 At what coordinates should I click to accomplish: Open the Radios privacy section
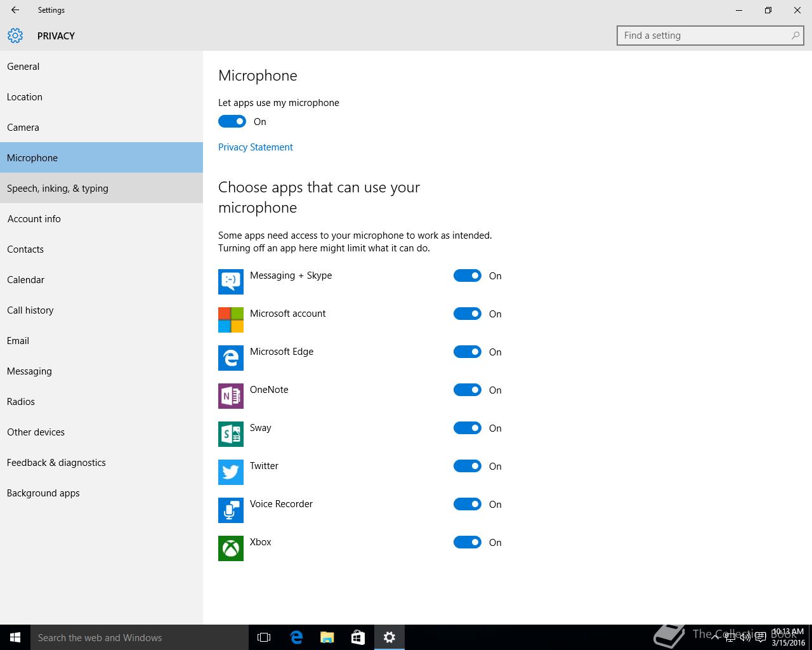(x=101, y=401)
